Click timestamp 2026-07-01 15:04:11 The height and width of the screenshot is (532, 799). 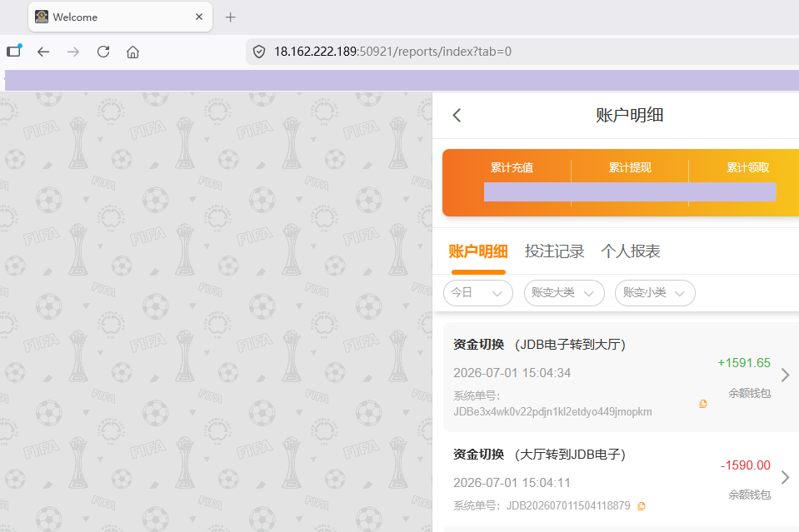(512, 483)
